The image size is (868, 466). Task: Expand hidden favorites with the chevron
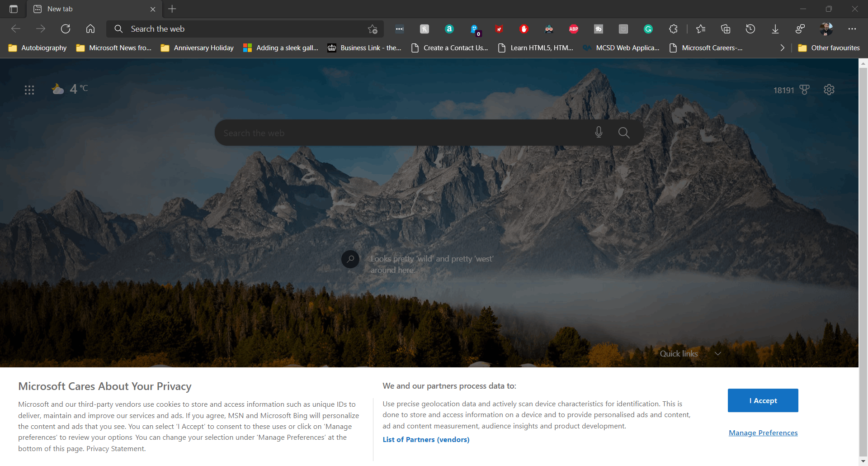[x=782, y=48]
